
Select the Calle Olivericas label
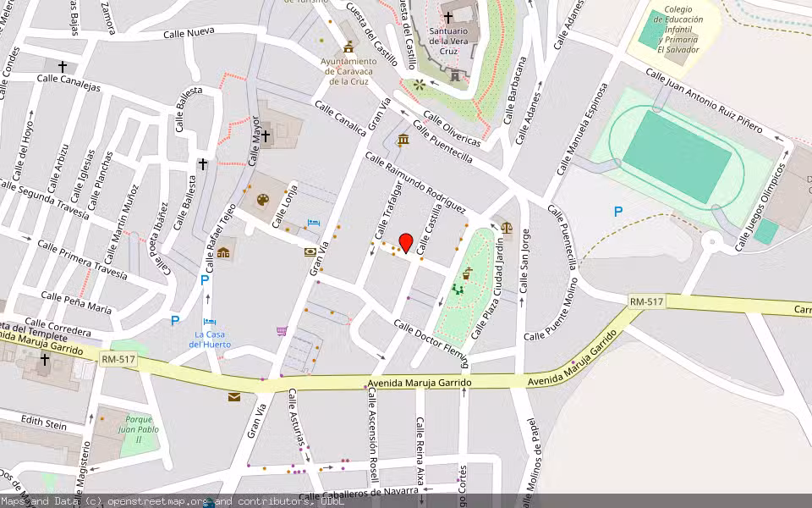[x=452, y=129]
